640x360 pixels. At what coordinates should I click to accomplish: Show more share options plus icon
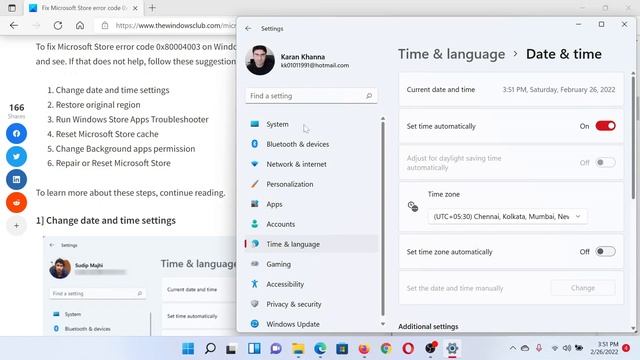(16, 225)
